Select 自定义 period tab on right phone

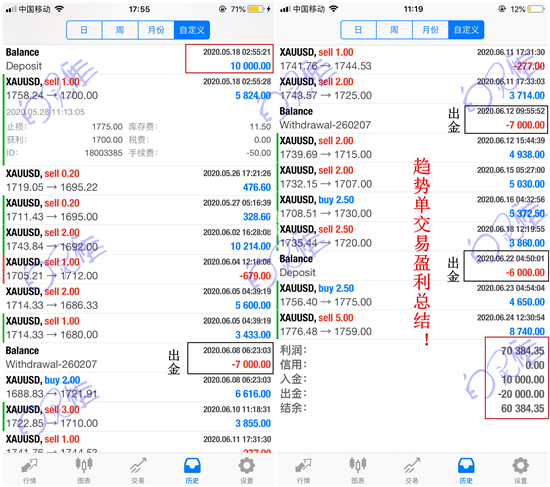(x=466, y=30)
